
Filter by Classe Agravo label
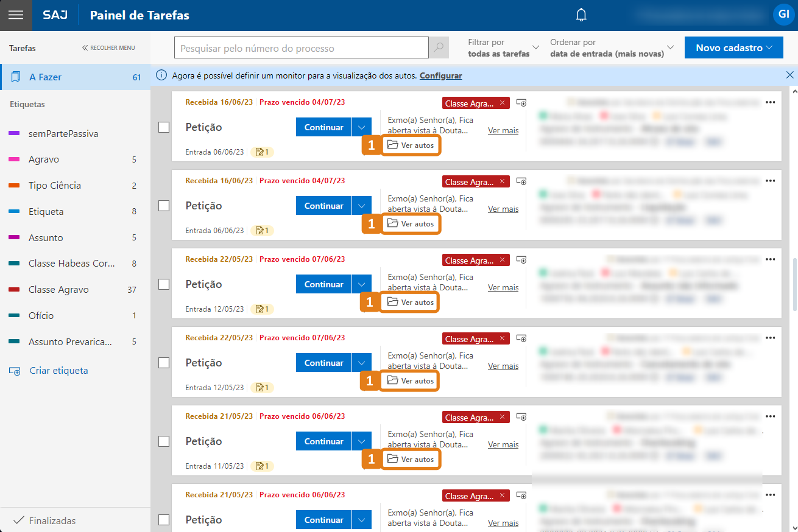point(58,290)
